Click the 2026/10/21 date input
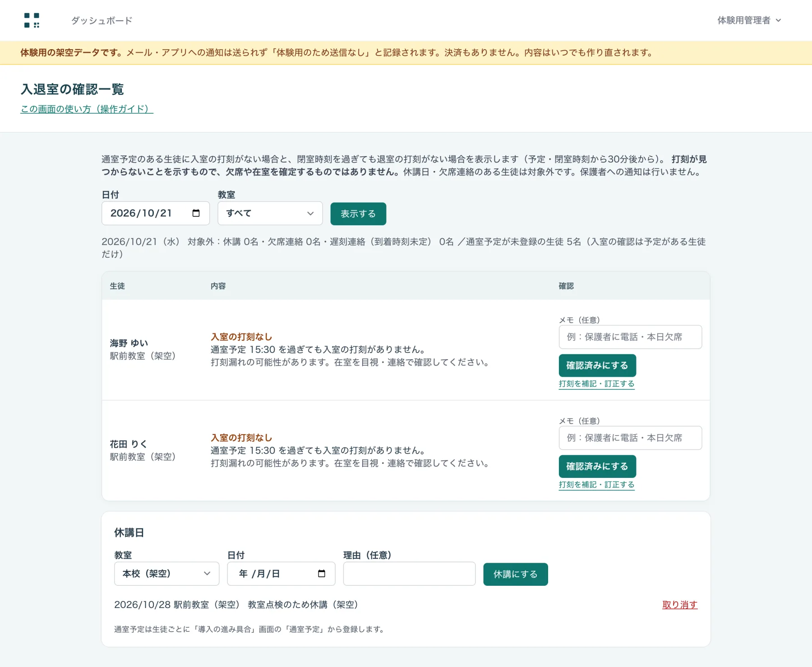812x667 pixels. 156,213
